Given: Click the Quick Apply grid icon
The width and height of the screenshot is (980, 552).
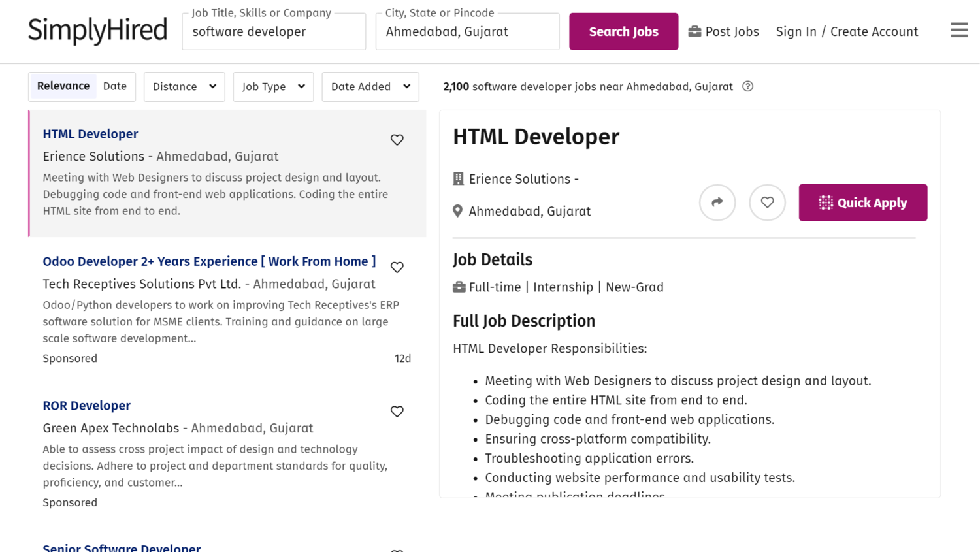Looking at the screenshot, I should [825, 203].
